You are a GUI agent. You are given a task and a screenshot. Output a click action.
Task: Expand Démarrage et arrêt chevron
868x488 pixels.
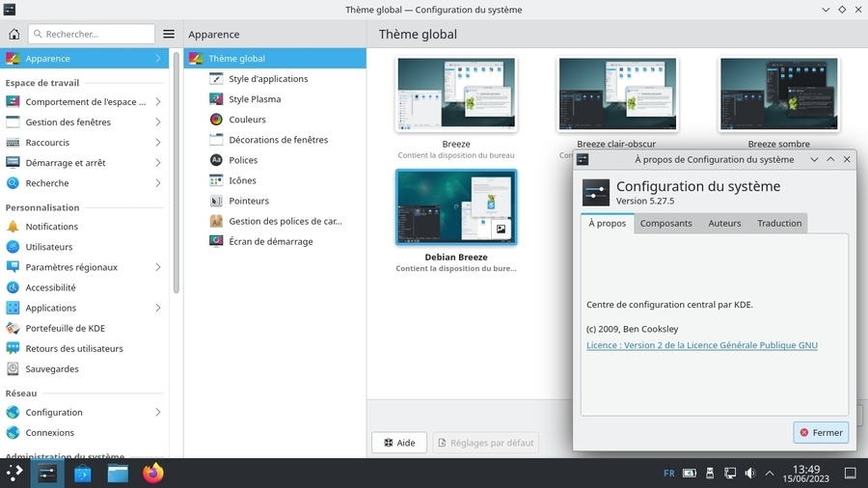(x=158, y=163)
